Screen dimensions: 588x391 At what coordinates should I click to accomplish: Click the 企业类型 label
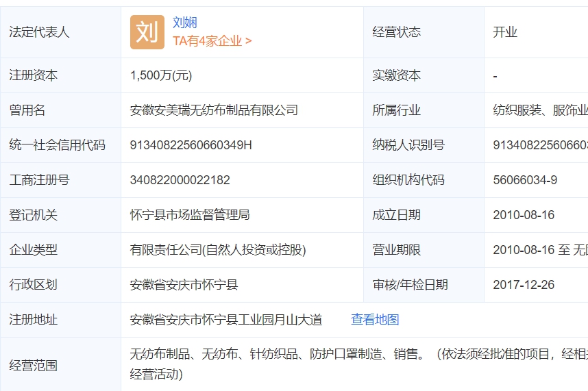(34, 250)
